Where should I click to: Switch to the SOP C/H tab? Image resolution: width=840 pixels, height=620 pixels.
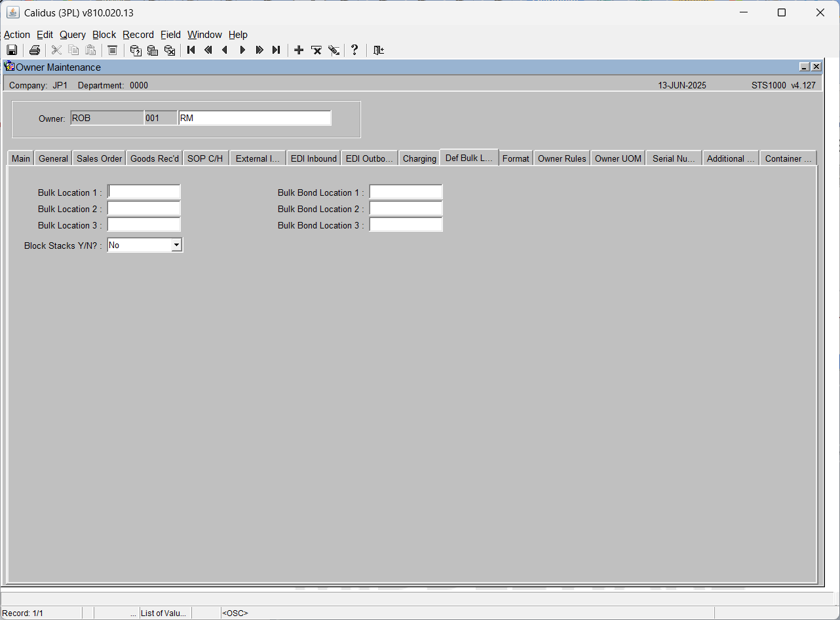(205, 158)
